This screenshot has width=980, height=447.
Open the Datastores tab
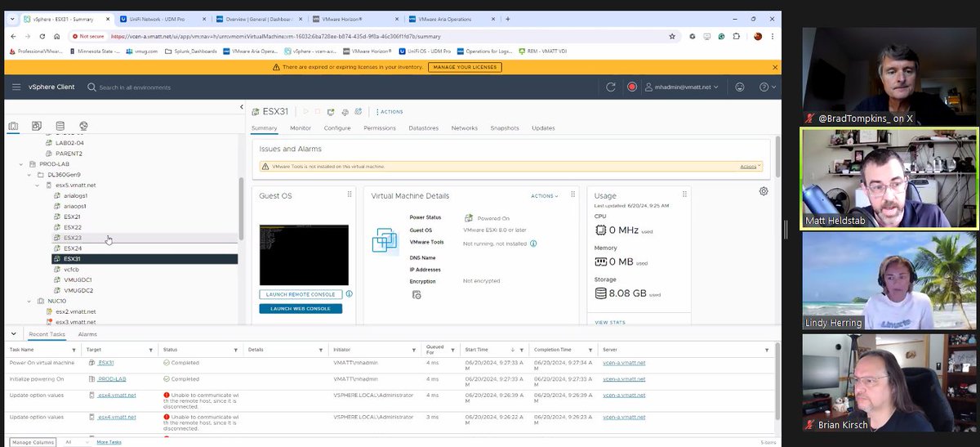click(x=423, y=128)
